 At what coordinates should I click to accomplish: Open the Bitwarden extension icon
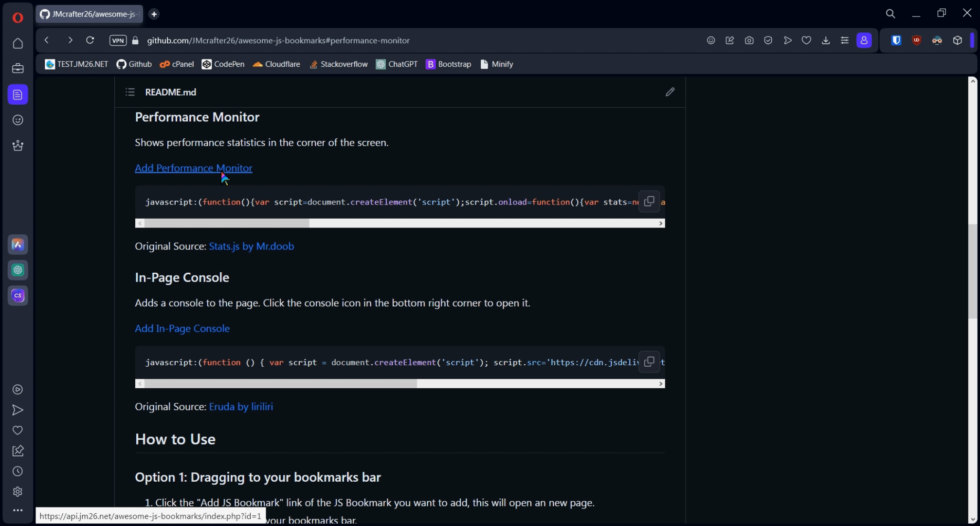[x=896, y=40]
